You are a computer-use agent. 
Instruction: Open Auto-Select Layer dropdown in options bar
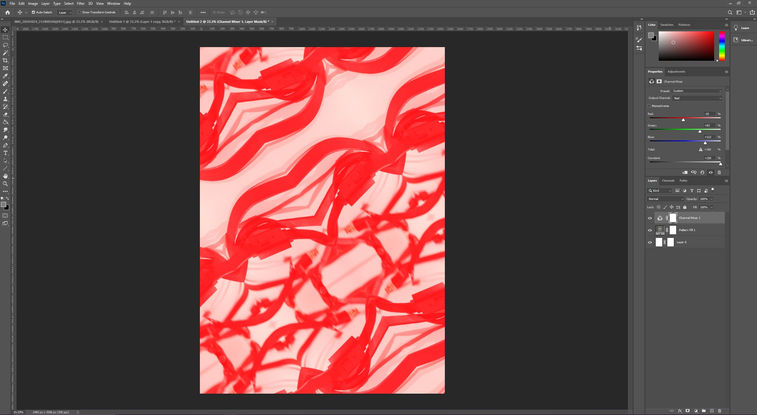click(66, 13)
